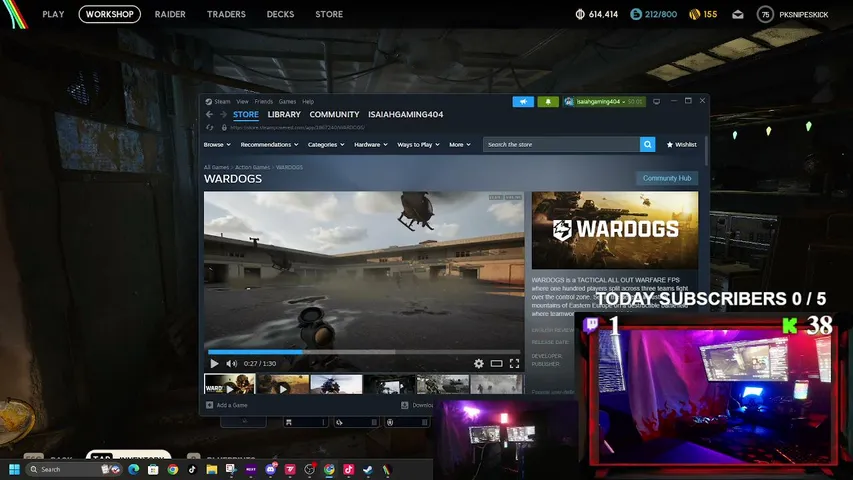Open the TRADERS tab in game menu
The width and height of the screenshot is (853, 480).
click(226, 14)
